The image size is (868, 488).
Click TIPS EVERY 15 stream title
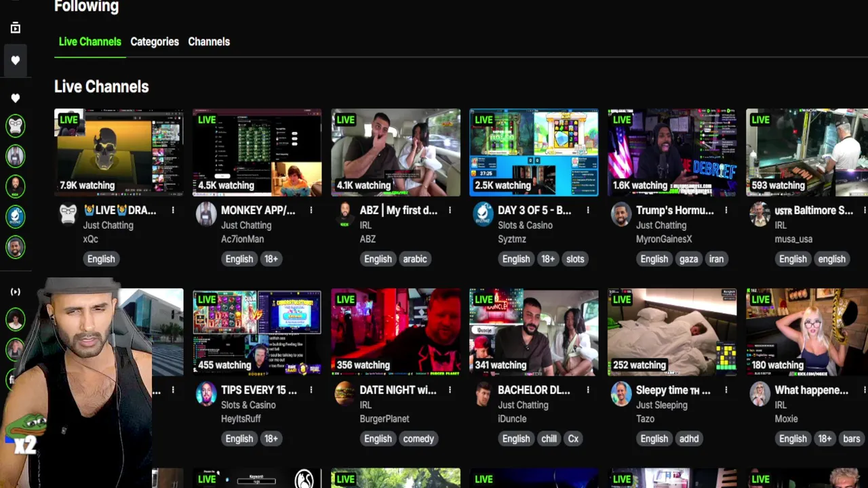(x=259, y=390)
